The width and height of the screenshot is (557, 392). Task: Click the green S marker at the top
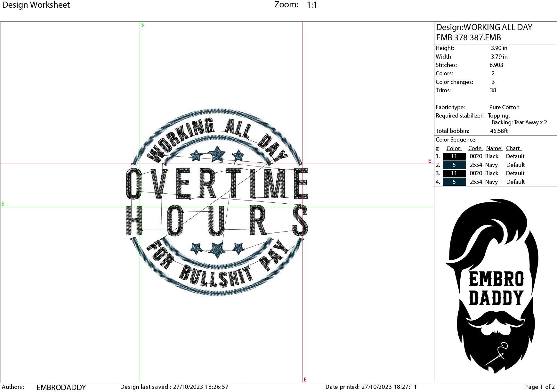pos(142,25)
